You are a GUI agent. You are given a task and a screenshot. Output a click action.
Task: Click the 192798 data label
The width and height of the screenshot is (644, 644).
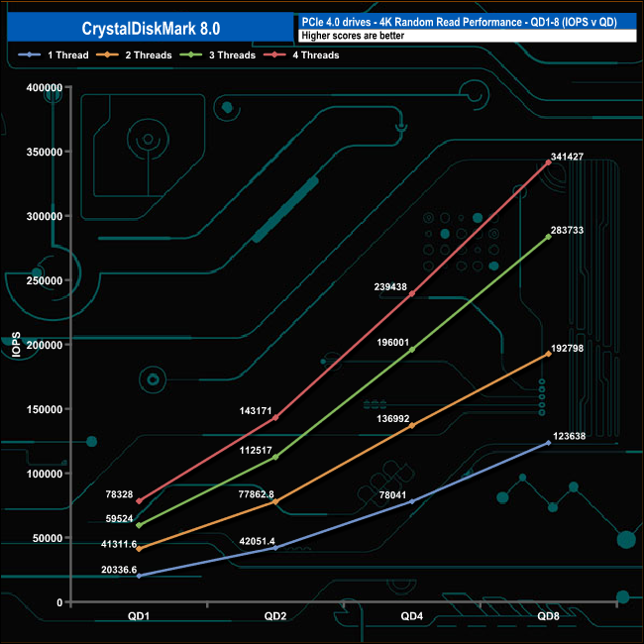567,349
